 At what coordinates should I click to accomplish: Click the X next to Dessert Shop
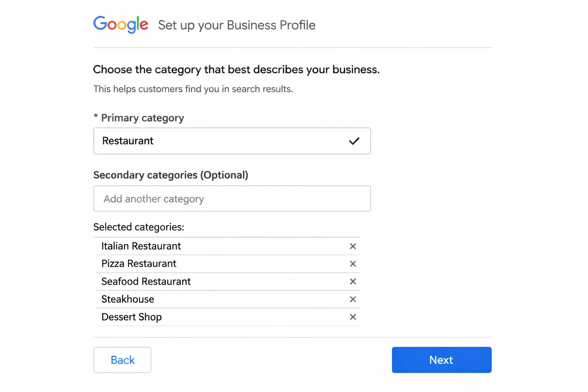point(353,317)
